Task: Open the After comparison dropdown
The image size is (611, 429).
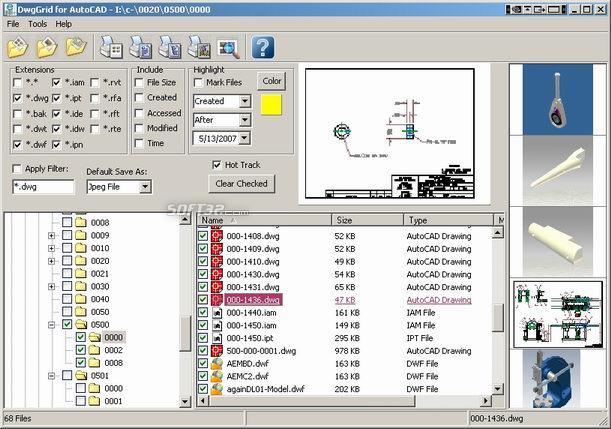Action: [x=245, y=120]
